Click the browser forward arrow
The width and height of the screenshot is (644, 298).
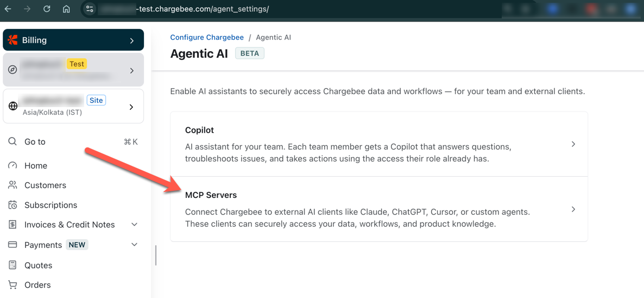point(28,9)
